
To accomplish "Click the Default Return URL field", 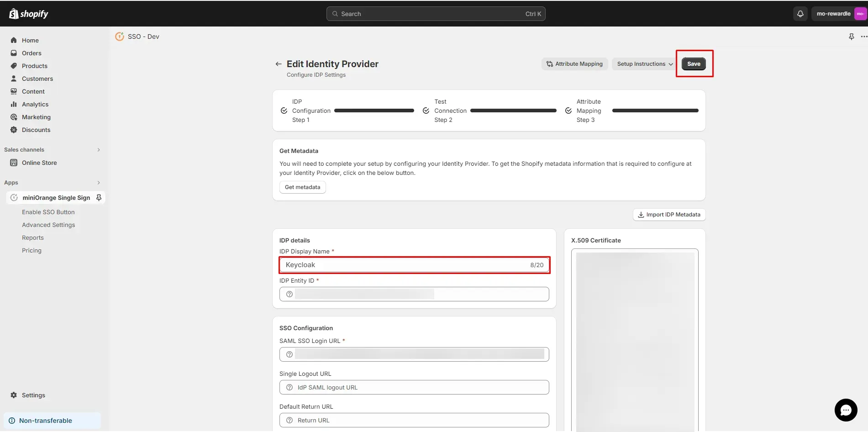I will coord(414,420).
